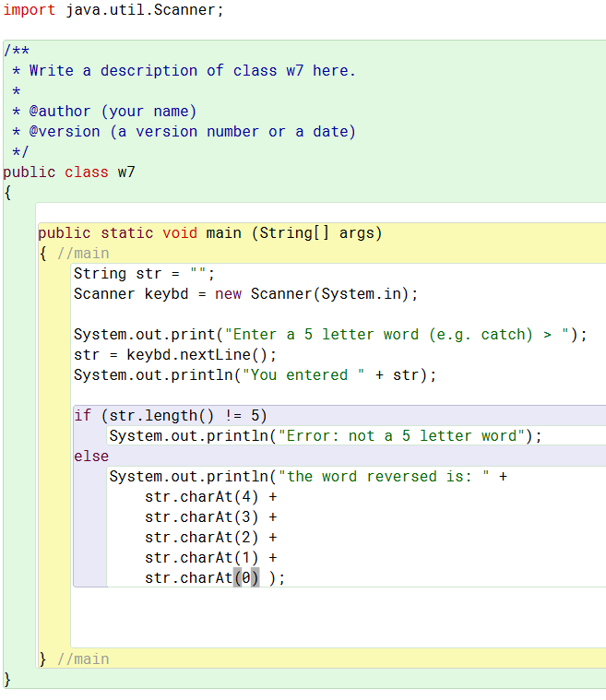Click the if (str.length() != 5) condition
Image resolution: width=606 pixels, height=700 pixels.
point(171,416)
